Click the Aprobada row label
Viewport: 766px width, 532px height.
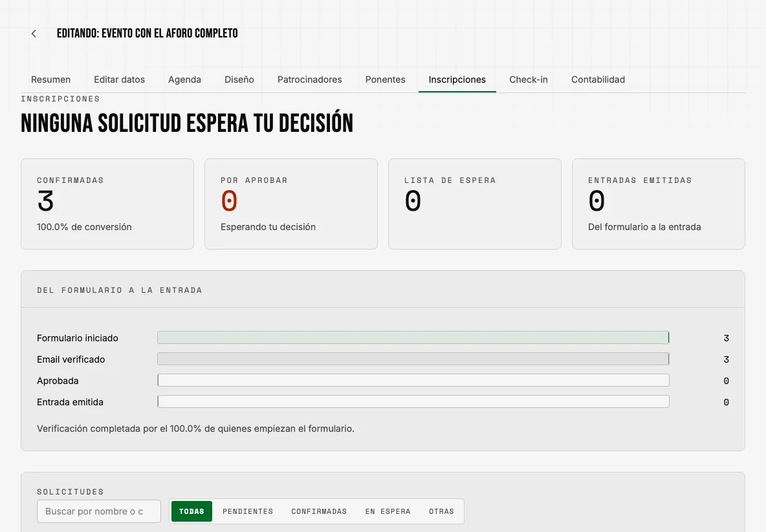(58, 381)
